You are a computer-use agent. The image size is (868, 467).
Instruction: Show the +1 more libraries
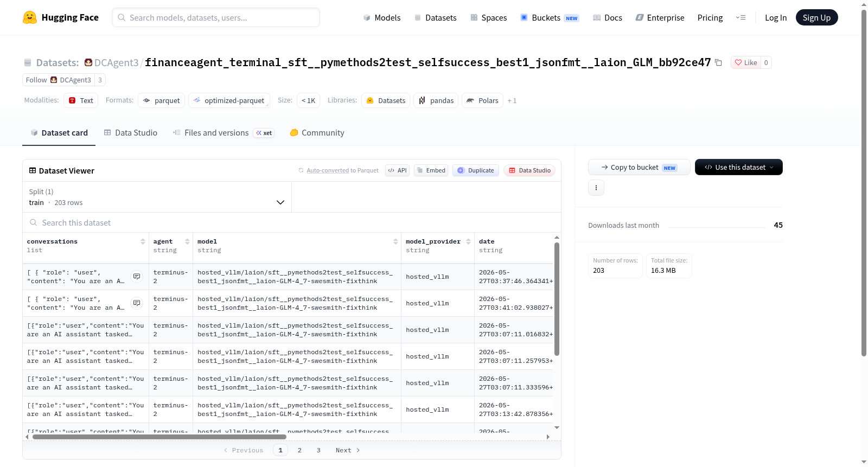click(x=512, y=100)
